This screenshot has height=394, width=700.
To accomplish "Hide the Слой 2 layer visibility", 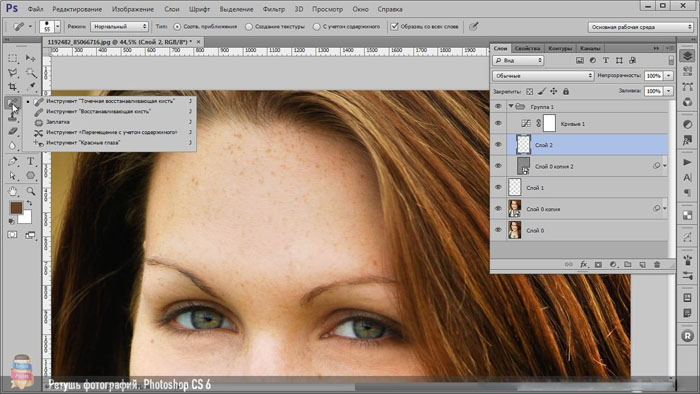I will (498, 145).
